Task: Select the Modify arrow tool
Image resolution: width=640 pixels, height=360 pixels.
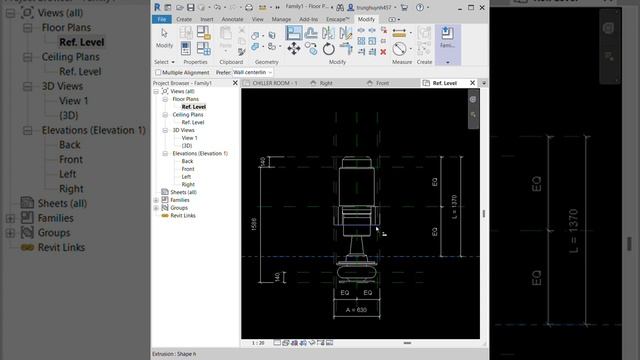Action: point(164,38)
